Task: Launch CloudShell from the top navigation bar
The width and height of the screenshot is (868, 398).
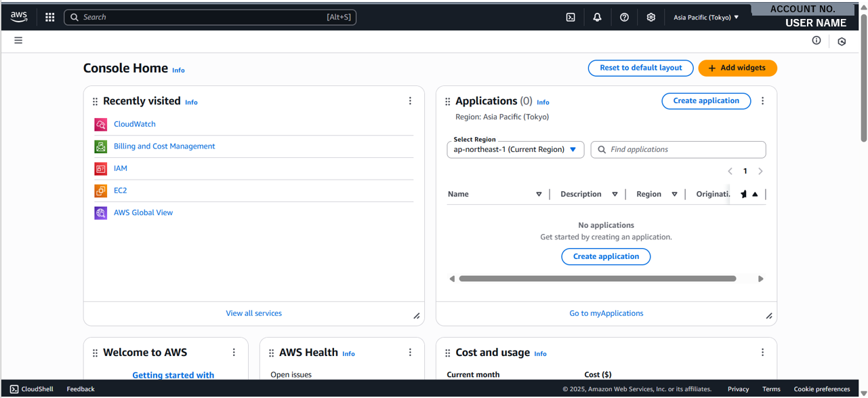Action: point(571,17)
